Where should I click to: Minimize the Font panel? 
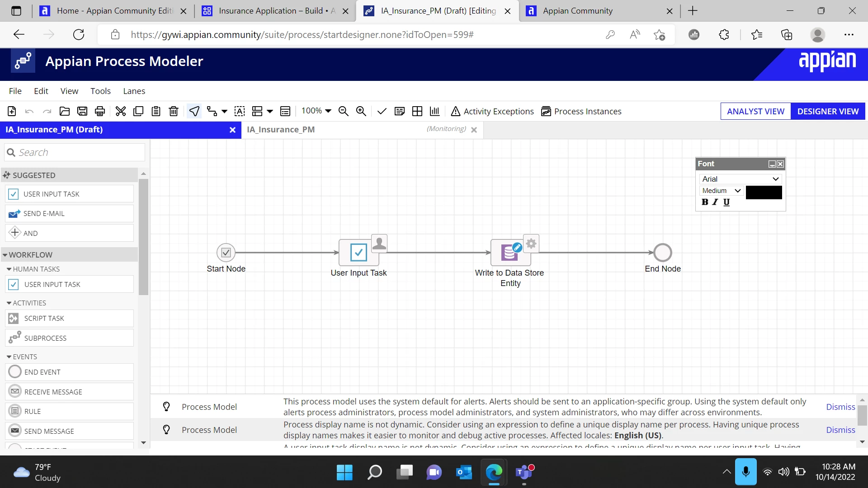(772, 164)
